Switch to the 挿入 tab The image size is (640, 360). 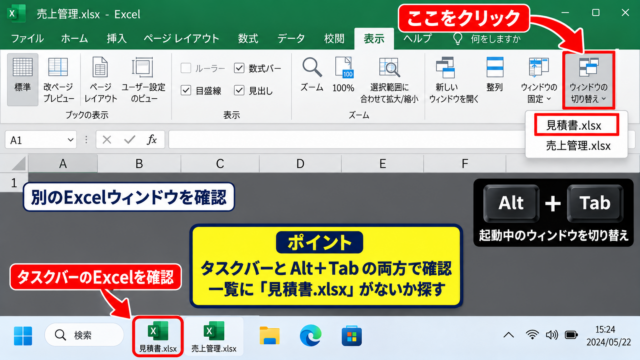116,39
